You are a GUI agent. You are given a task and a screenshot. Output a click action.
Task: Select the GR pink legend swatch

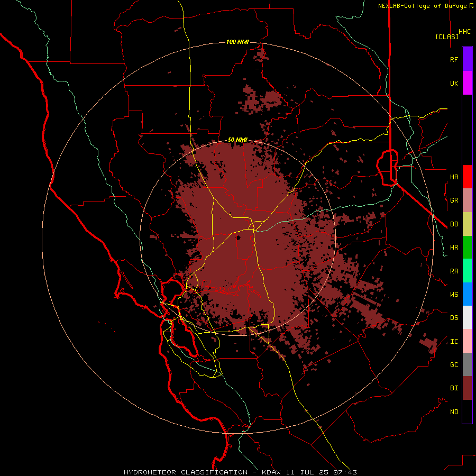coord(467,200)
